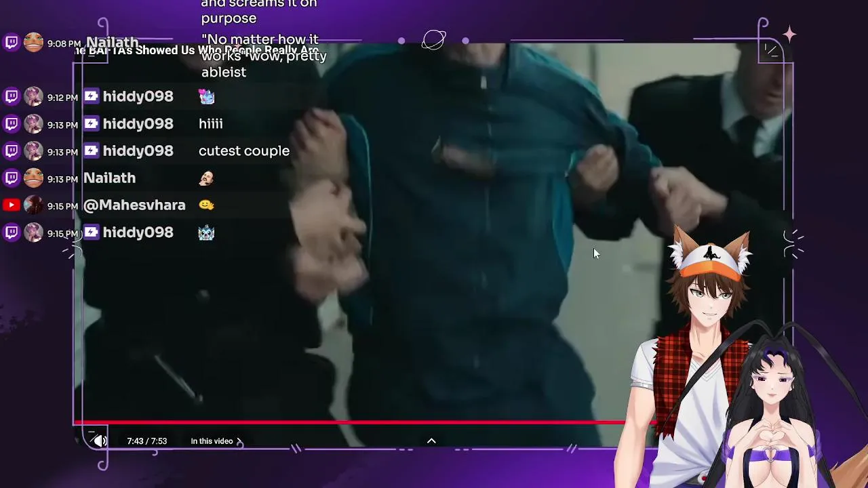Click the message text ending 'wow, pretty ableist'

coord(264,56)
